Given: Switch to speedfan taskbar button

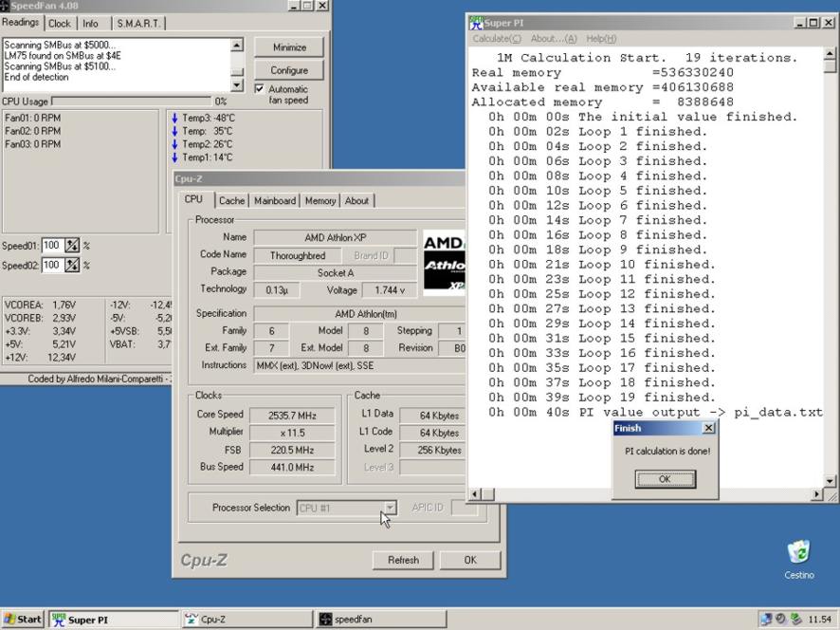Looking at the screenshot, I should coord(381,620).
